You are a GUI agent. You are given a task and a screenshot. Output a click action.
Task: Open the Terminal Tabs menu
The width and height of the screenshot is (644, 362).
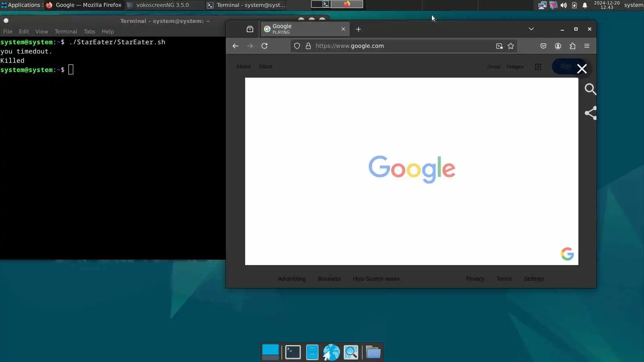click(89, 31)
